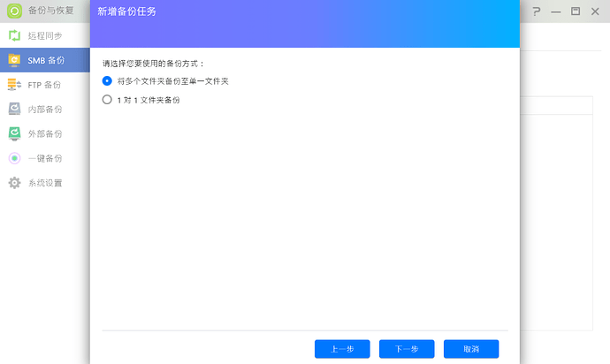Cancel the wizard with 取消 button
Screen dimensions: 610x364
pos(470,349)
